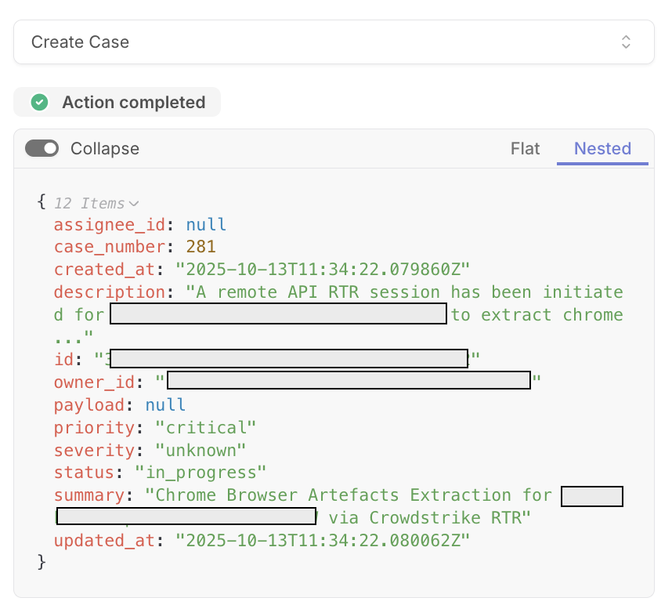This screenshot has height=616, width=672.
Task: Open the Create Case action dropdown
Action: [x=334, y=42]
